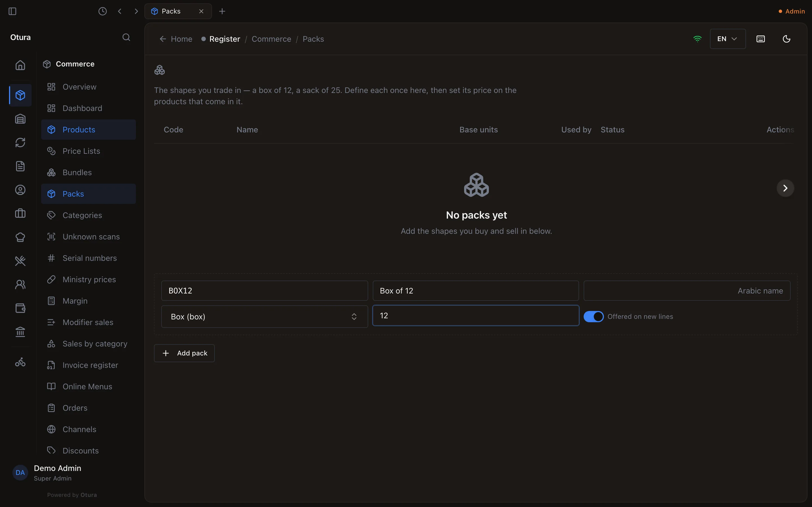Switch to the moon dark mode toggle

pos(787,39)
